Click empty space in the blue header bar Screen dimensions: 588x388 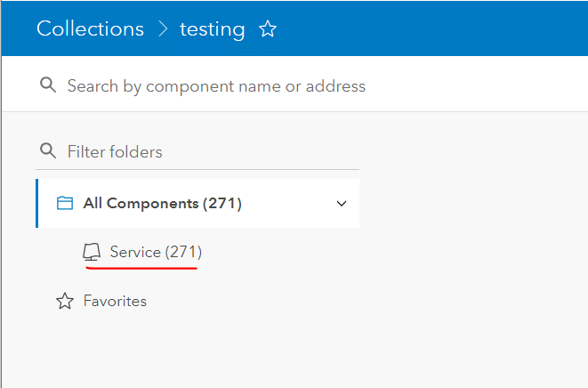click(x=427, y=28)
